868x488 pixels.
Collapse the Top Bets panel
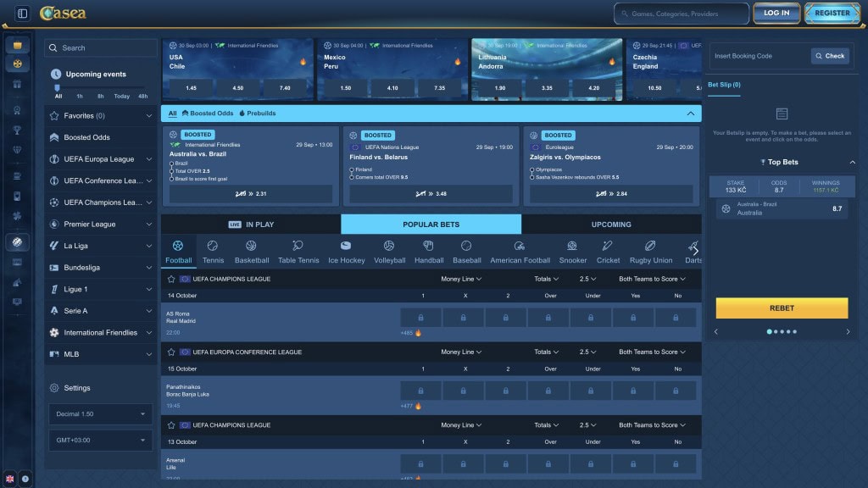[x=852, y=162]
